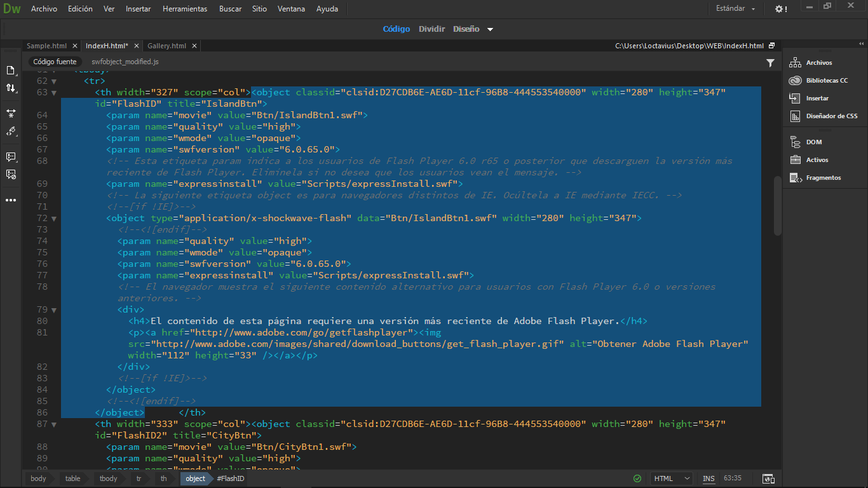
Task: Open the Insertar menu in menu bar
Action: click(x=139, y=9)
